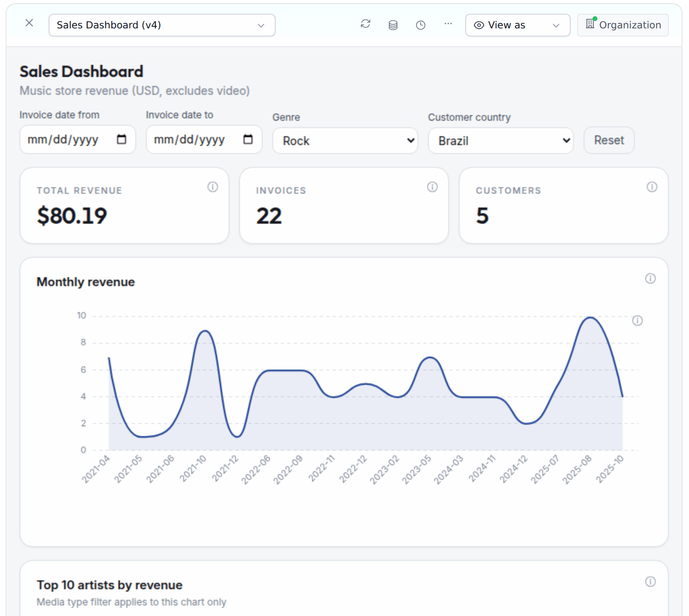Click the 2021-10 axis label
Image resolution: width=689 pixels, height=616 pixels.
coord(193,468)
